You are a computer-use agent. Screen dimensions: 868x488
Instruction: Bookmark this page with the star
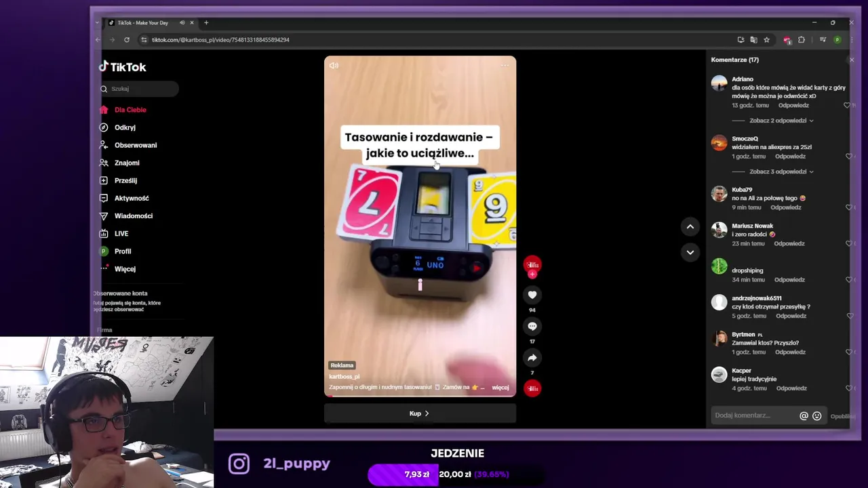coord(766,40)
